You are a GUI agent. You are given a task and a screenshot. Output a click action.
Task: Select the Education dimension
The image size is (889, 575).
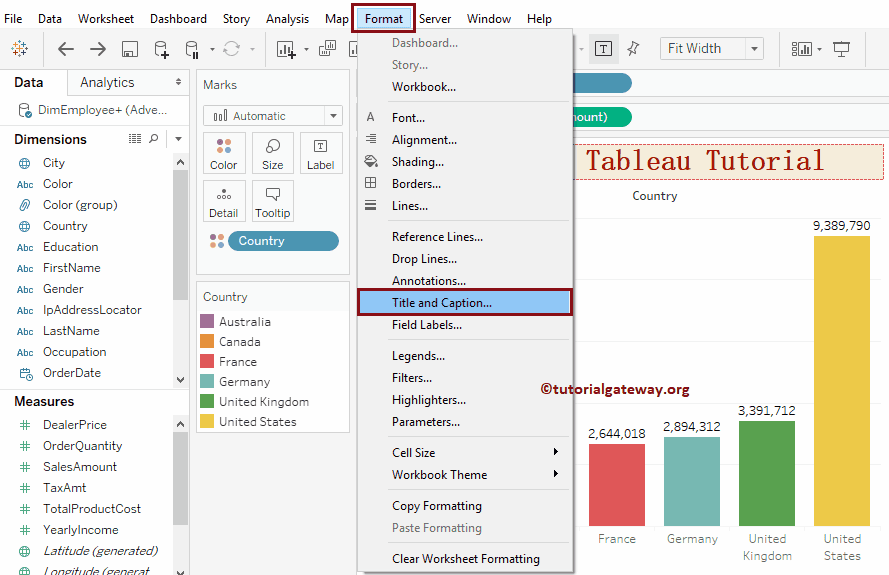(x=70, y=247)
